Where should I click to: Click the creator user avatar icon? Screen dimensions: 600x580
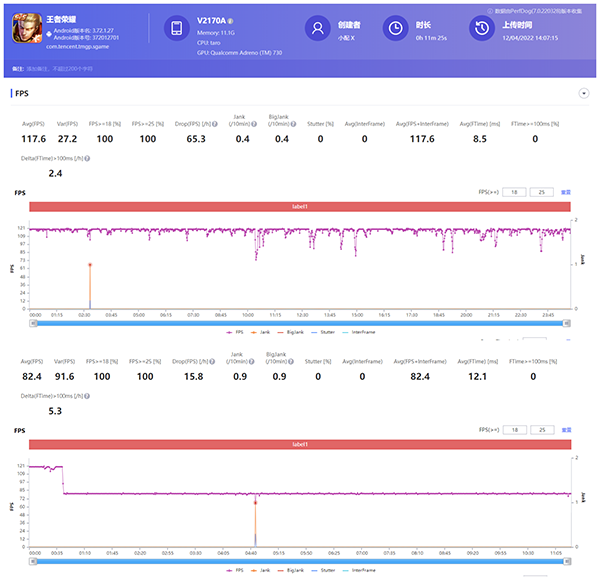pos(317,29)
